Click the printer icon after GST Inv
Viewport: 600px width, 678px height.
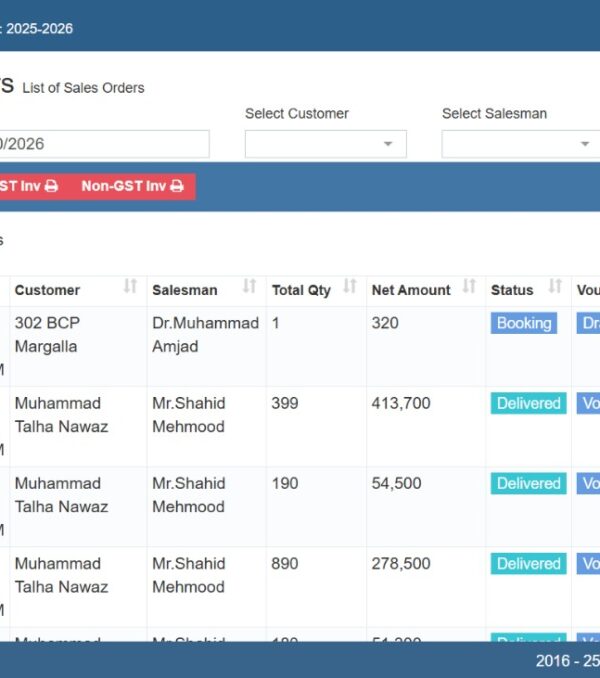pyautogui.click(x=51, y=186)
